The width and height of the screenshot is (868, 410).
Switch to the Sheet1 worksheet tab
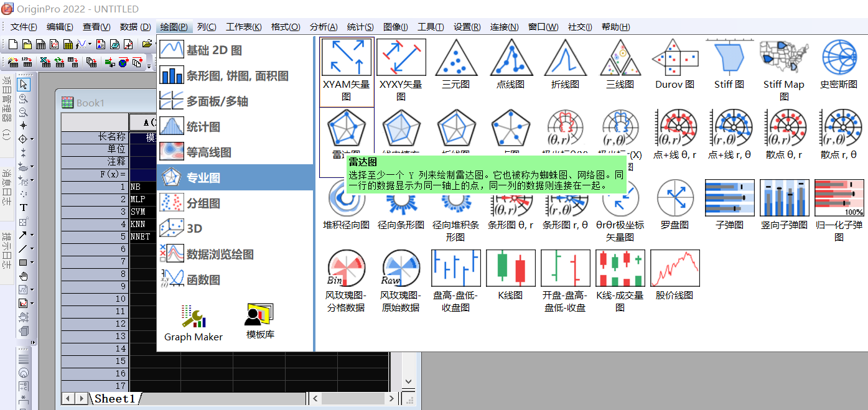tap(114, 398)
